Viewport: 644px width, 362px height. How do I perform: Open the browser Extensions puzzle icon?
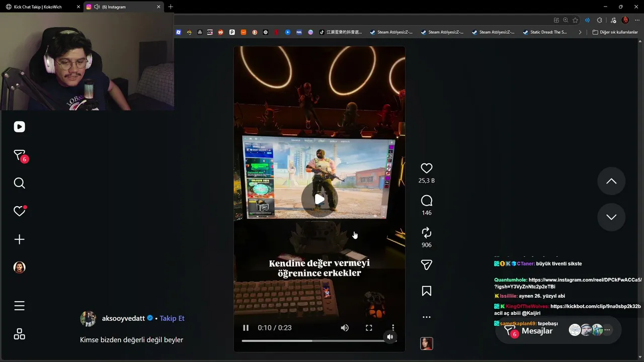(599, 20)
